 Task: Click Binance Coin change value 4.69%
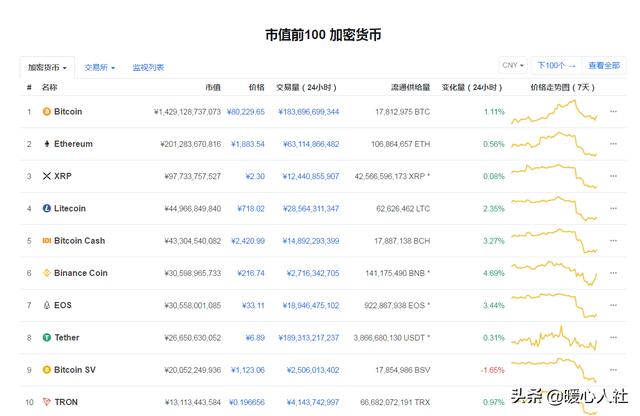click(x=494, y=273)
